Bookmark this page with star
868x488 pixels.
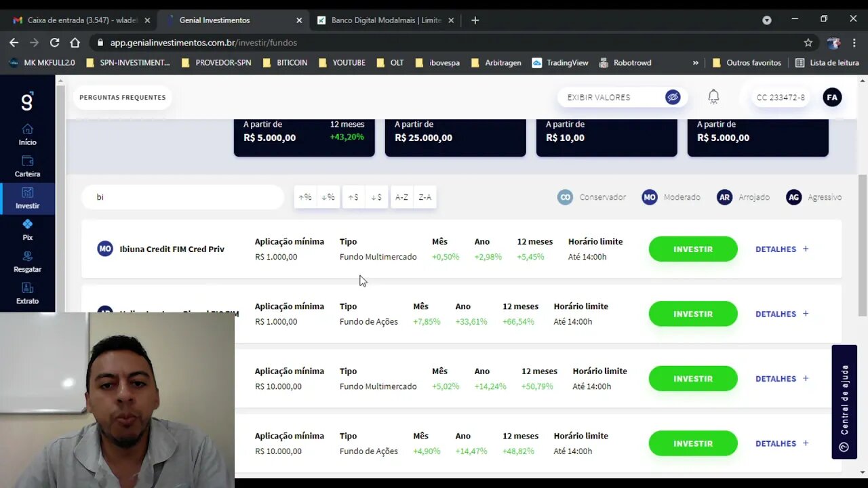[x=808, y=42]
